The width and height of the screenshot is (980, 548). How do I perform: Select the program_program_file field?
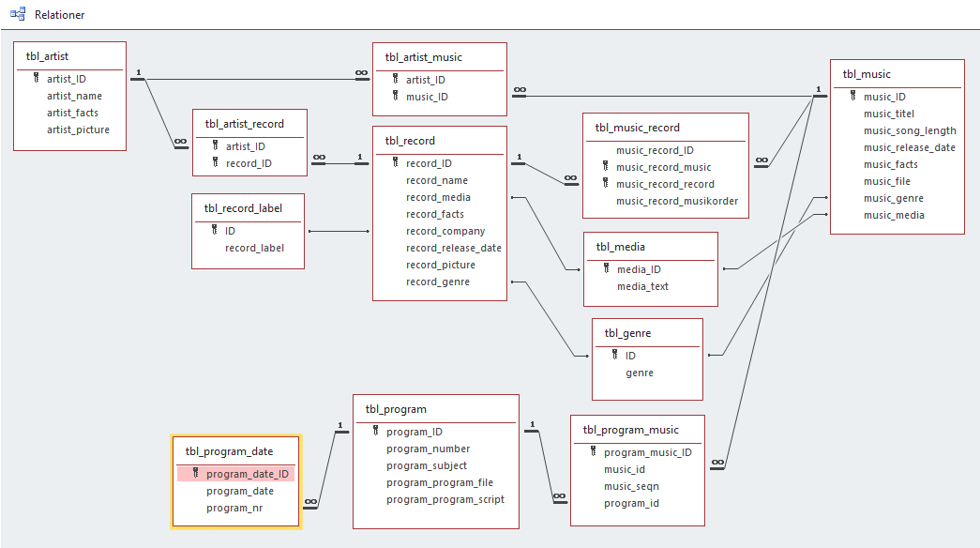tap(440, 482)
